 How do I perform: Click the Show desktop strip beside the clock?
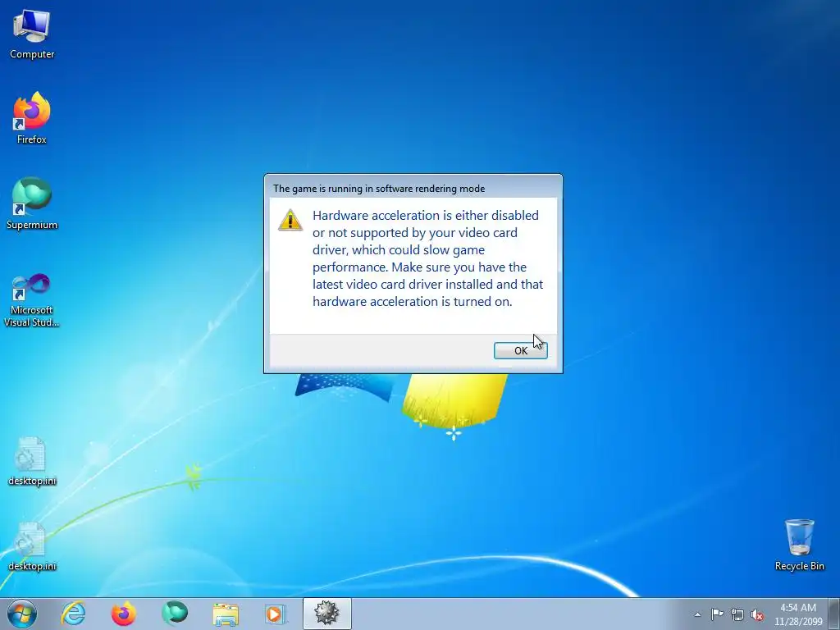(x=834, y=614)
